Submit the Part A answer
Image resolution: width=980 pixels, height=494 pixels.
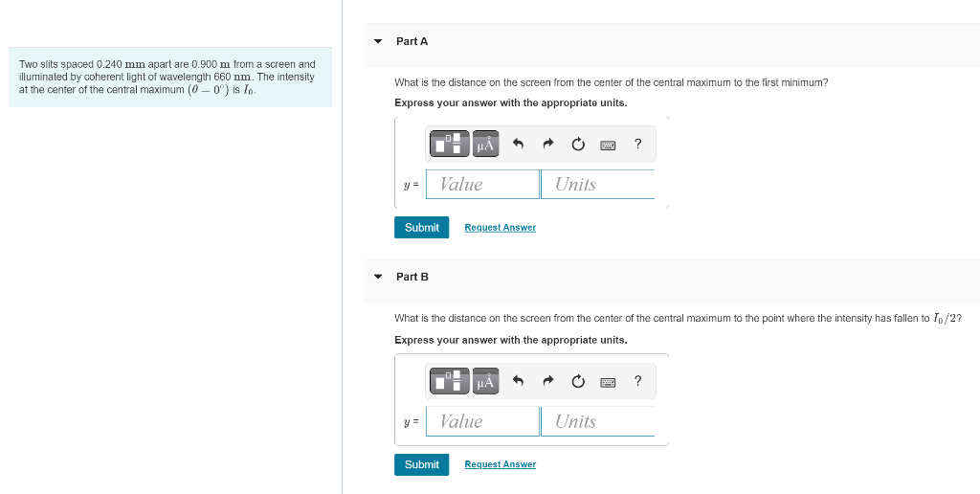tap(422, 228)
